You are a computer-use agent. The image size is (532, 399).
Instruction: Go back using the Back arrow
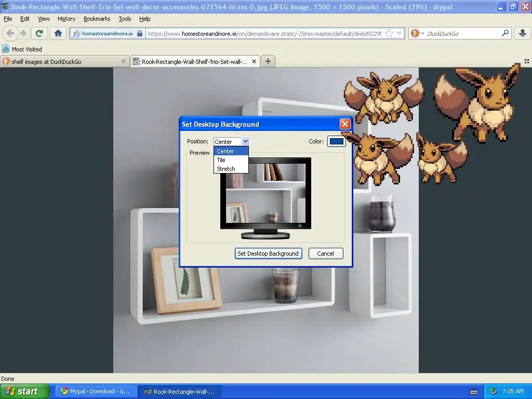point(10,33)
